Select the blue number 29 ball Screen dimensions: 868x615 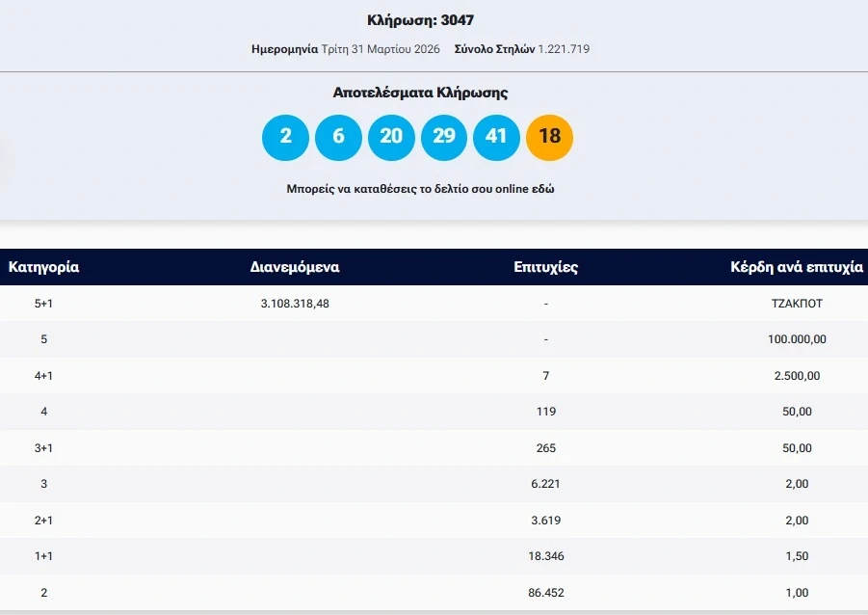click(443, 137)
